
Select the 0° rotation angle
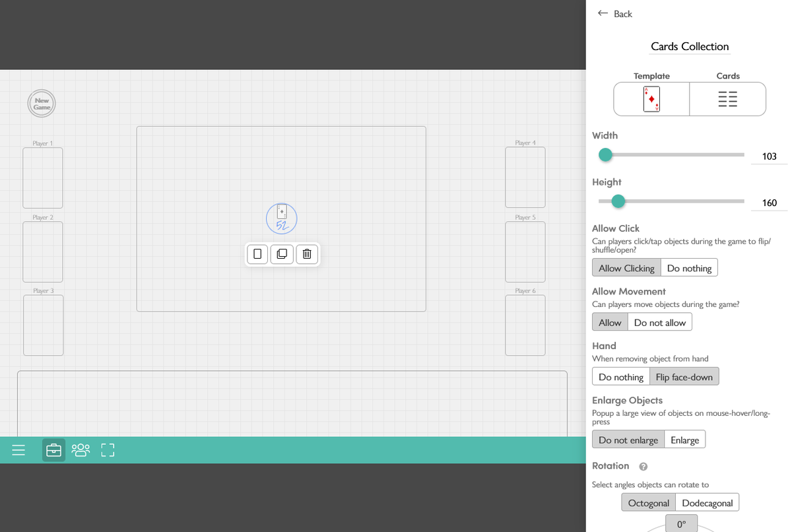(682, 523)
